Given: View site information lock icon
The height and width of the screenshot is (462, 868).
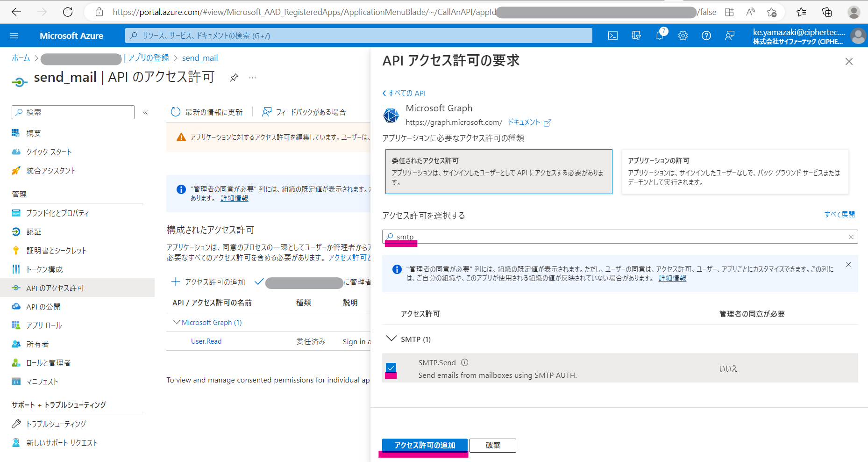Looking at the screenshot, I should point(99,12).
